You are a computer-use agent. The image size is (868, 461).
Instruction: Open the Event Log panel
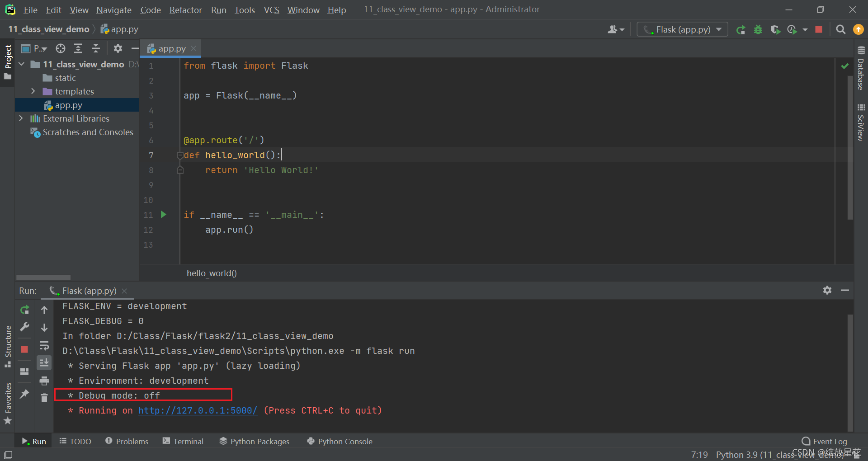(830, 441)
